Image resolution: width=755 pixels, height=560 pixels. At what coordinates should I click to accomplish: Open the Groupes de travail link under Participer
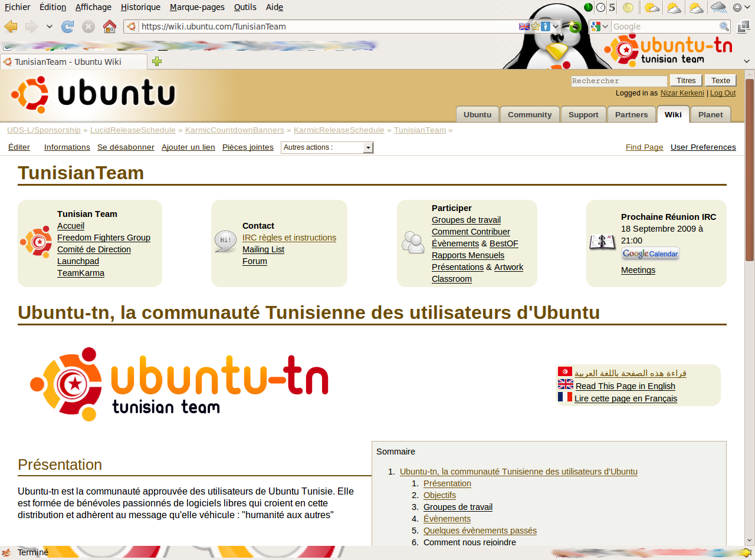466,220
